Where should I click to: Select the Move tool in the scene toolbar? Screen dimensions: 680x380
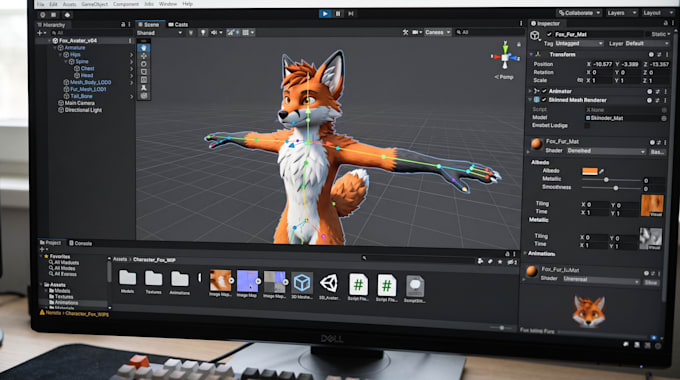(x=144, y=56)
